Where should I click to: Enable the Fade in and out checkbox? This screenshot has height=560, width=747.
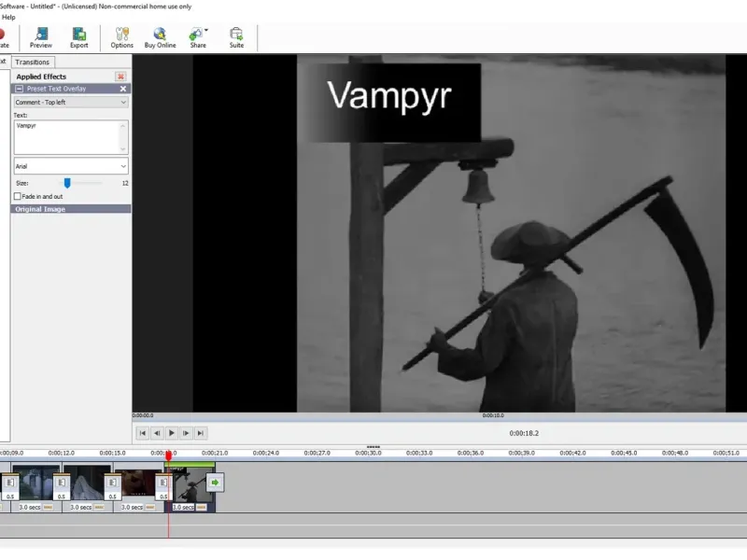pos(18,196)
